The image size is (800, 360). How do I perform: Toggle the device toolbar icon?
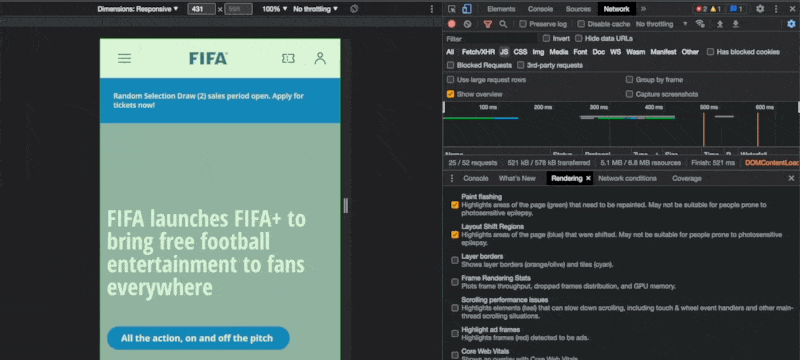[x=466, y=9]
